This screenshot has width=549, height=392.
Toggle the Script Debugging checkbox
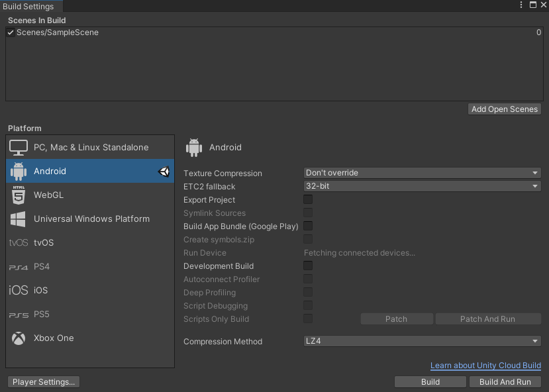308,305
